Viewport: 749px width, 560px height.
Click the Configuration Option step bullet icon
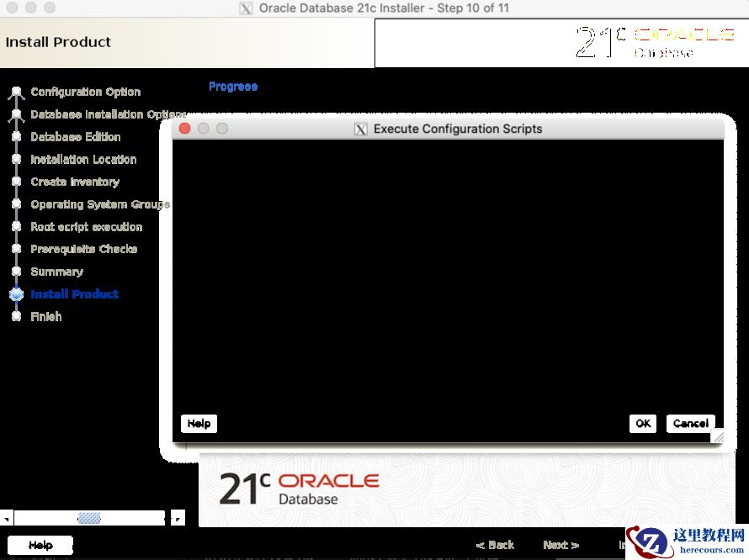16,92
